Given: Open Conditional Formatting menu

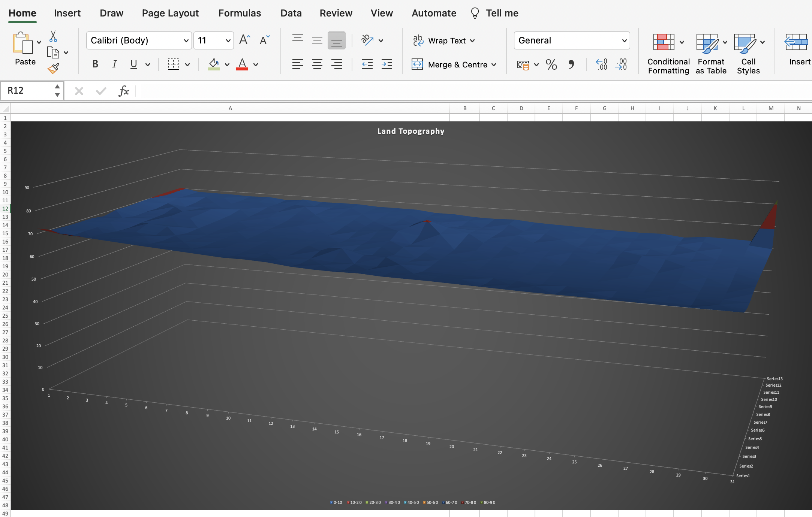Looking at the screenshot, I should coord(668,52).
